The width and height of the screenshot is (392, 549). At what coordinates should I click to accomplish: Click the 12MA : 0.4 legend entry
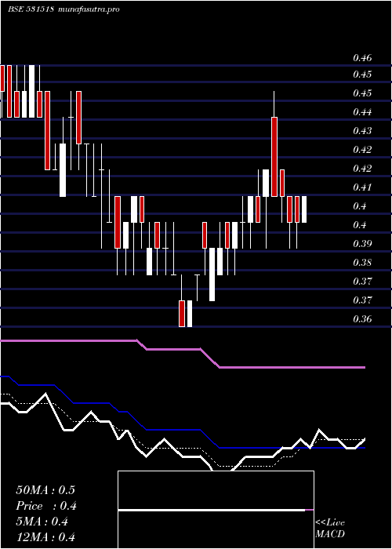point(45,537)
